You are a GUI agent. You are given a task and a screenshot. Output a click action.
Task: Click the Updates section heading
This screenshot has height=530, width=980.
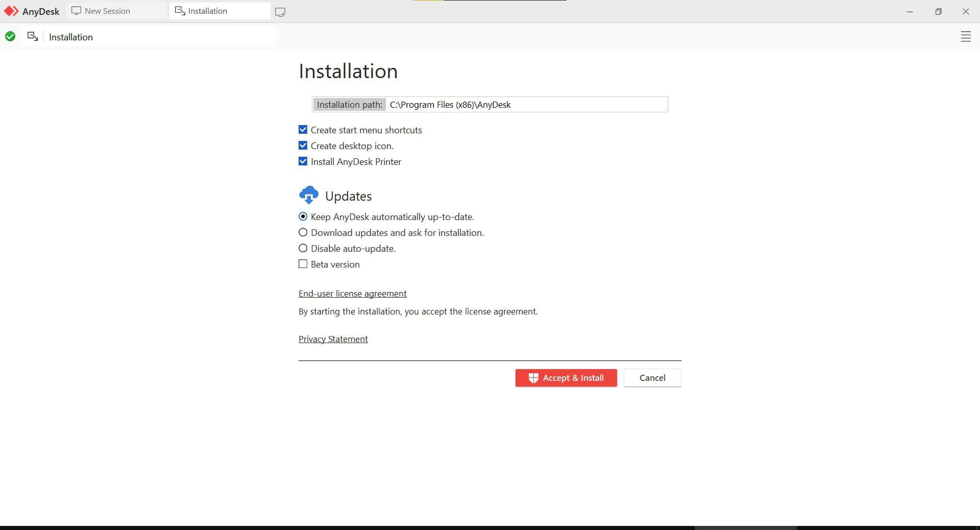pyautogui.click(x=349, y=196)
